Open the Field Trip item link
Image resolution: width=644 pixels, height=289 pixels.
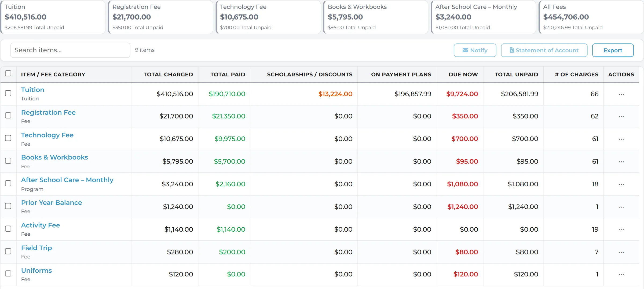tap(36, 248)
